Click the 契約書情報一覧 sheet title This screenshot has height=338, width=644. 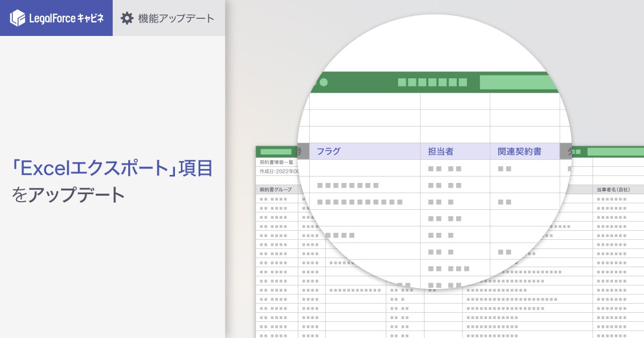(276, 162)
